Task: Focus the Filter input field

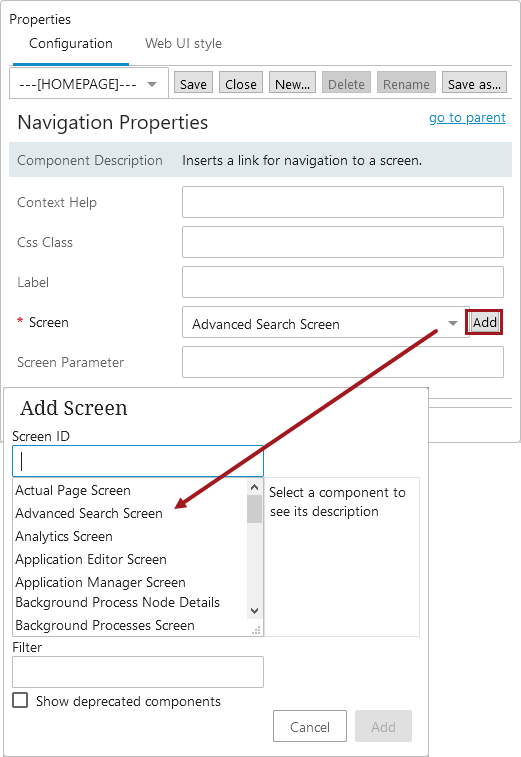Action: click(x=138, y=672)
